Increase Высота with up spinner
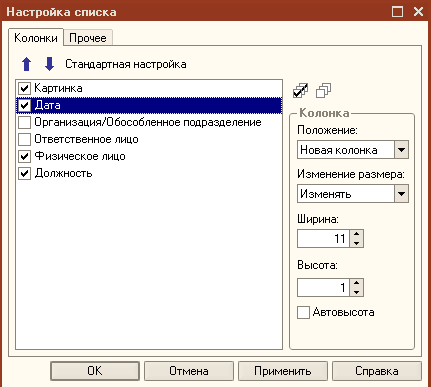This screenshot has width=431, height=387. 356,283
